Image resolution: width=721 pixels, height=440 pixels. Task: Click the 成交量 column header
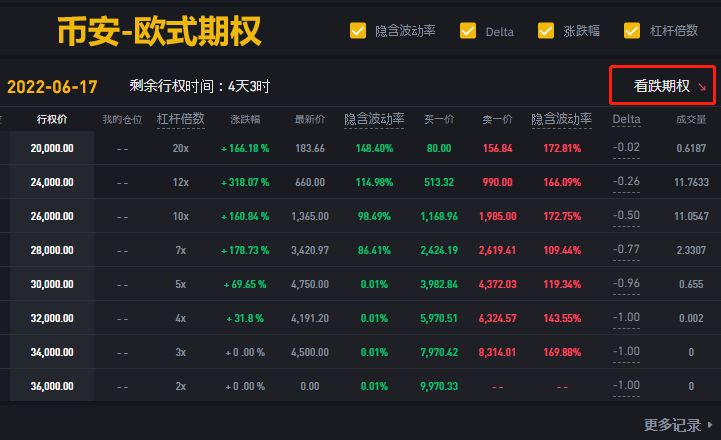(691, 120)
